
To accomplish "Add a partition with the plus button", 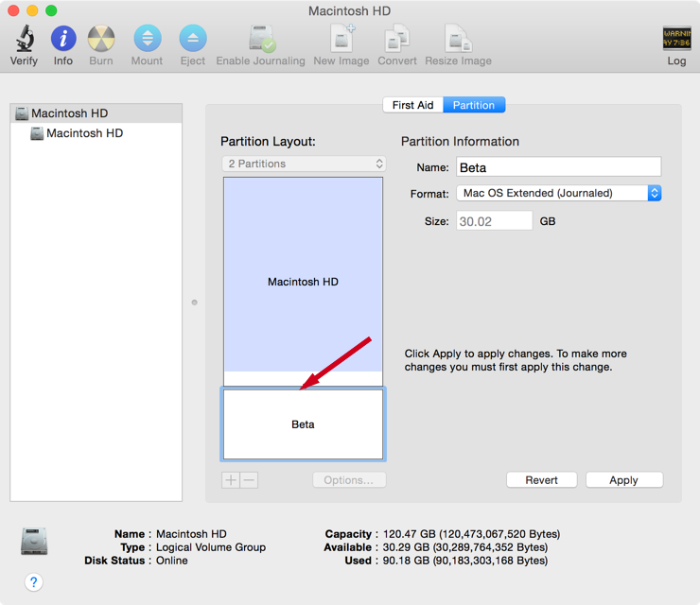I will [231, 480].
